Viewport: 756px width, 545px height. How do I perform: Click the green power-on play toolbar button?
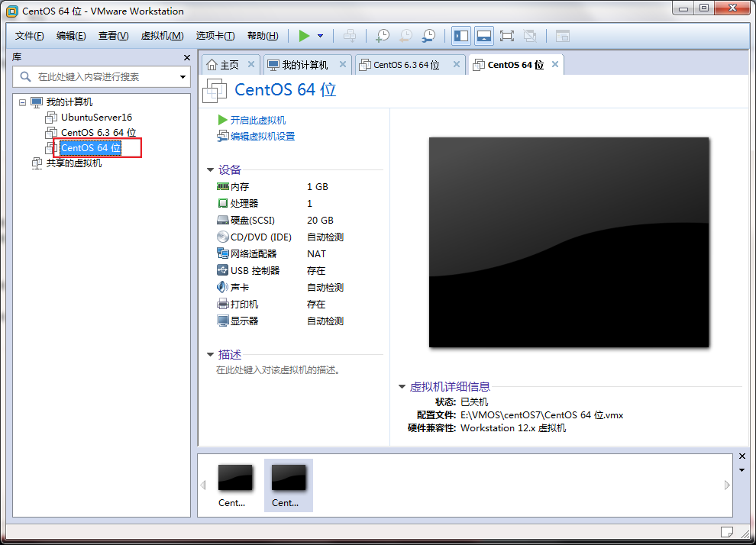tap(304, 36)
